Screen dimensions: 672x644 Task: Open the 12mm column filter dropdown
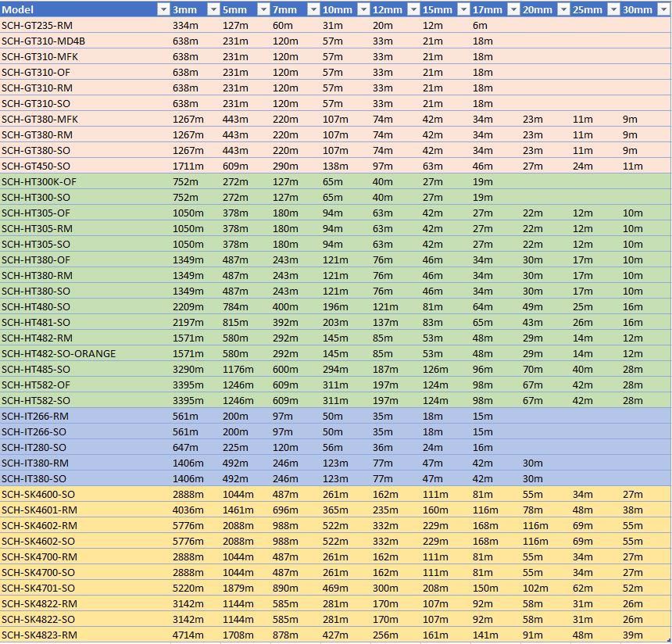pos(413,9)
